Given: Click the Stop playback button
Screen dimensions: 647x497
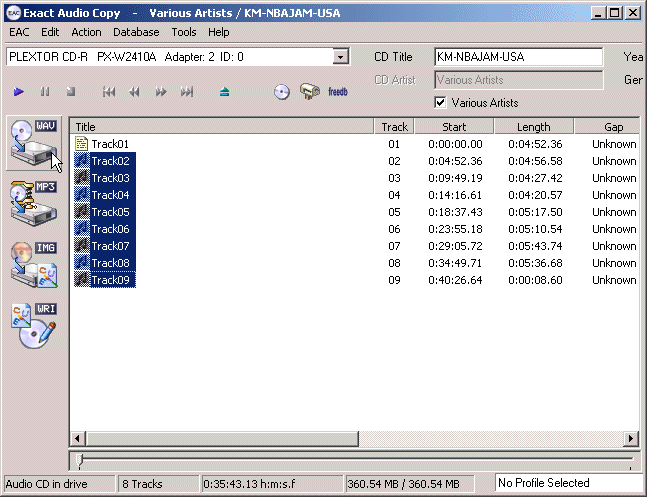Looking at the screenshot, I should click(x=71, y=92).
